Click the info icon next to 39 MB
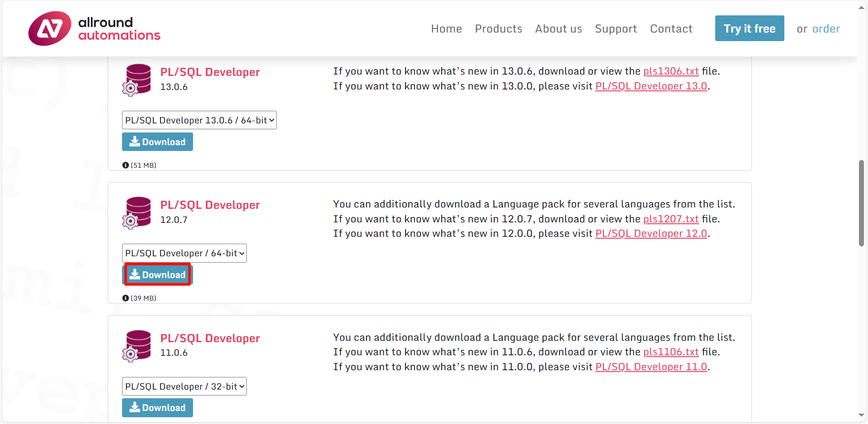Viewport: 868px width, 424px height. point(126,298)
